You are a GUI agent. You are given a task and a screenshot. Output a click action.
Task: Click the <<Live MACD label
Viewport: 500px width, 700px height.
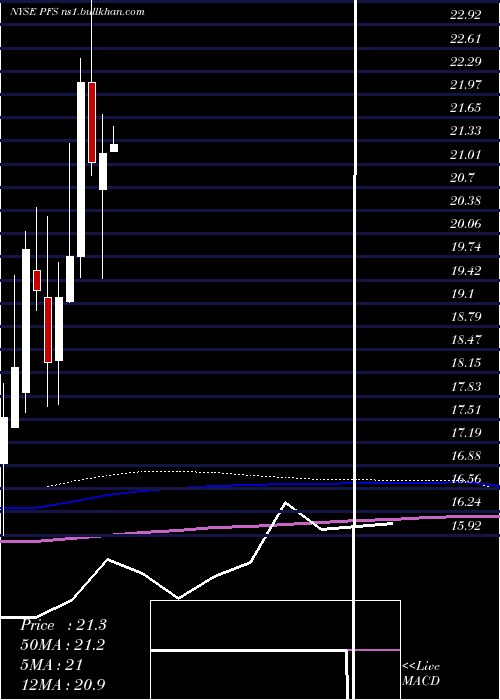[x=421, y=673]
